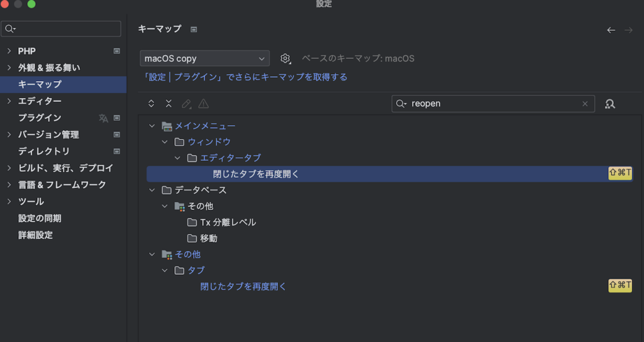Select 閉じたタブを再度開く under タブ

pos(243,287)
